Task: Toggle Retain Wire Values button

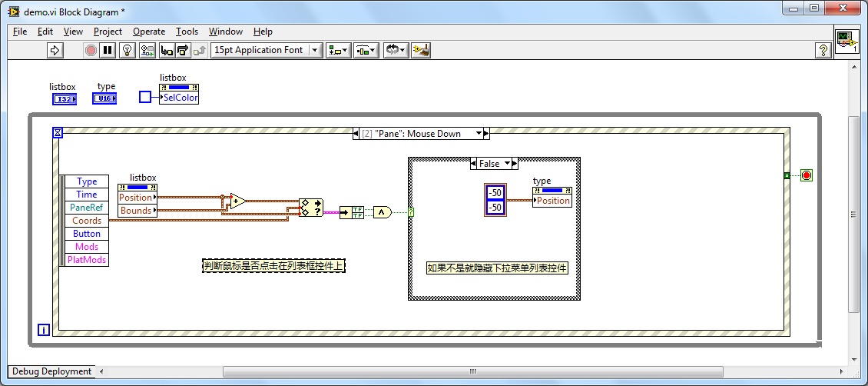Action: pos(147,50)
